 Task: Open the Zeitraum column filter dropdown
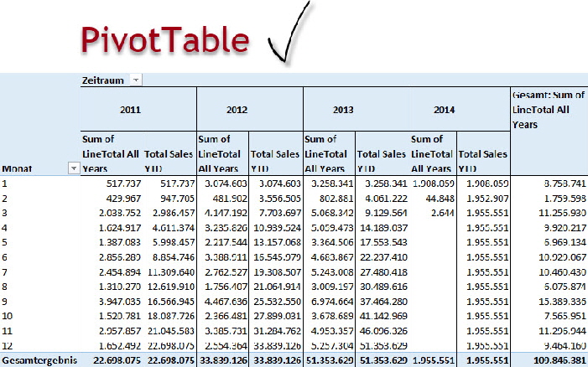136,80
